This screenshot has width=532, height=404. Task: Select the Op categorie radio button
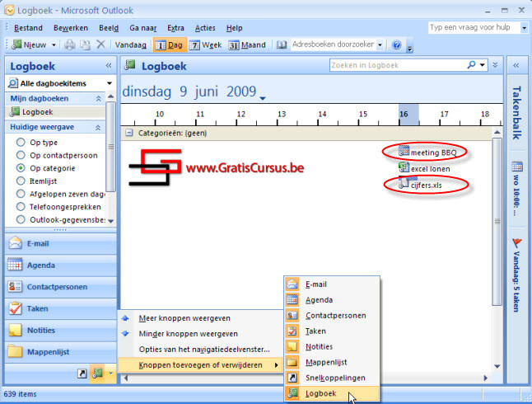point(21,168)
